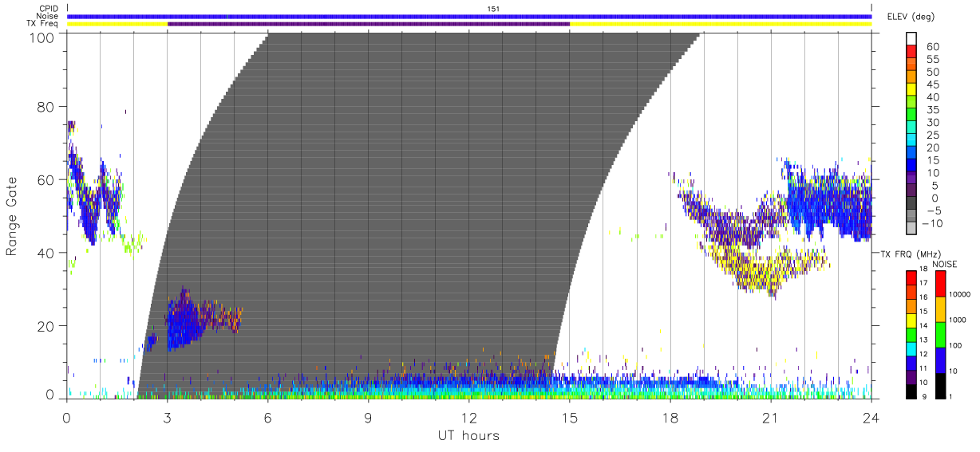This screenshot has width=980, height=452.
Task: Select the CPID value 151
Action: click(492, 9)
